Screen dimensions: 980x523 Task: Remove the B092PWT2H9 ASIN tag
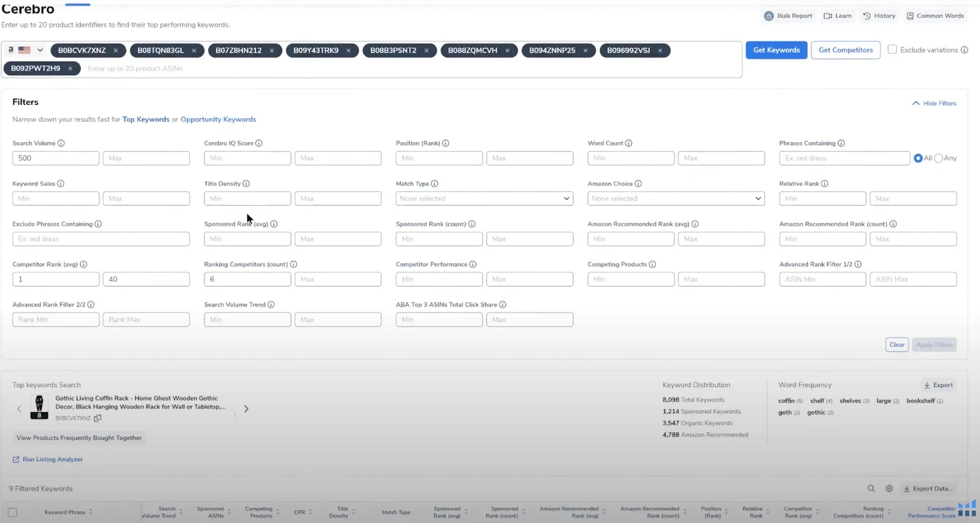pyautogui.click(x=70, y=69)
